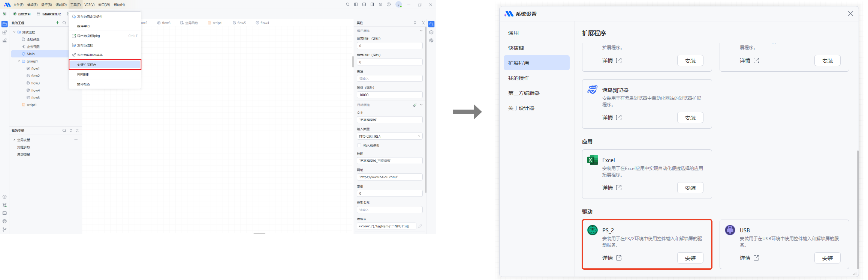The image size is (868, 280).
Task: Click the Python icon in left sidebar
Action: pyautogui.click(x=4, y=221)
